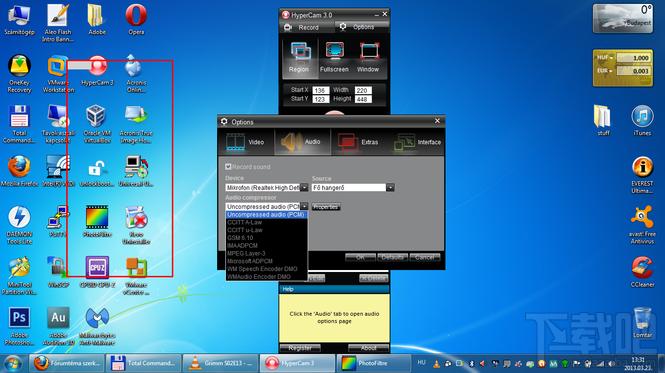Screen dimensions: 665x373
Task: Select the Region capture mode icon
Action: click(300, 57)
